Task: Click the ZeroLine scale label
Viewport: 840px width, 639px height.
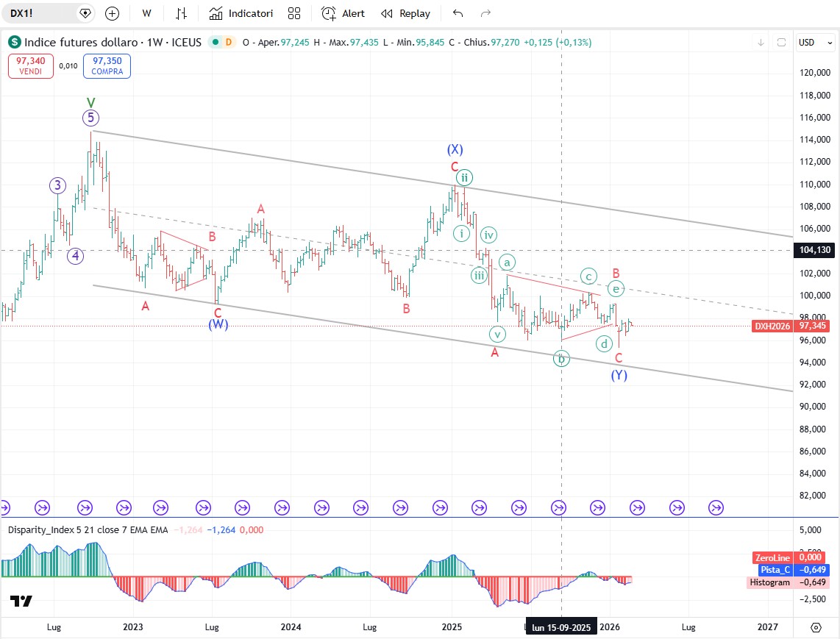Action: [x=772, y=557]
